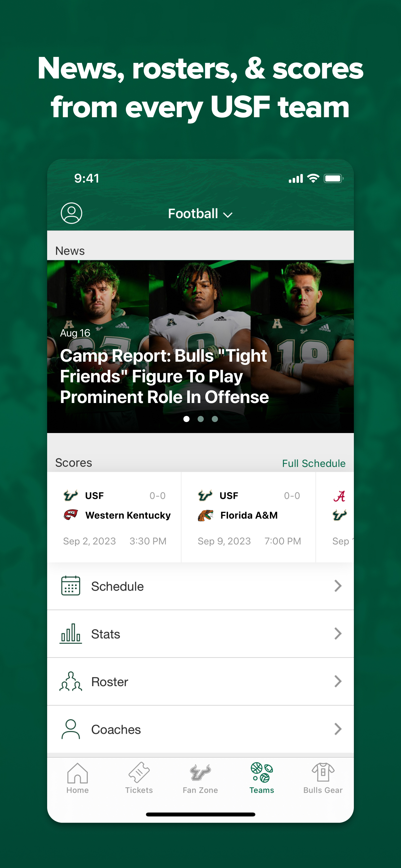Image resolution: width=401 pixels, height=868 pixels.
Task: Select the third news carousel dot
Action: coord(215,419)
